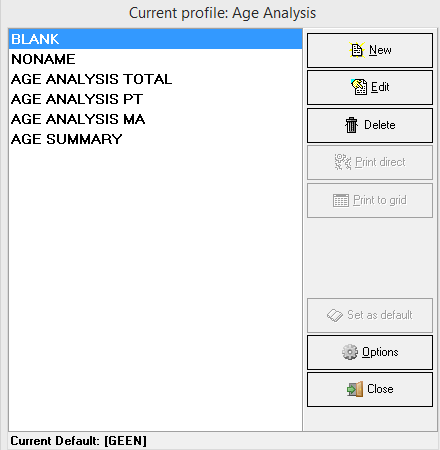
Task: Open the Options button label
Action: click(380, 352)
